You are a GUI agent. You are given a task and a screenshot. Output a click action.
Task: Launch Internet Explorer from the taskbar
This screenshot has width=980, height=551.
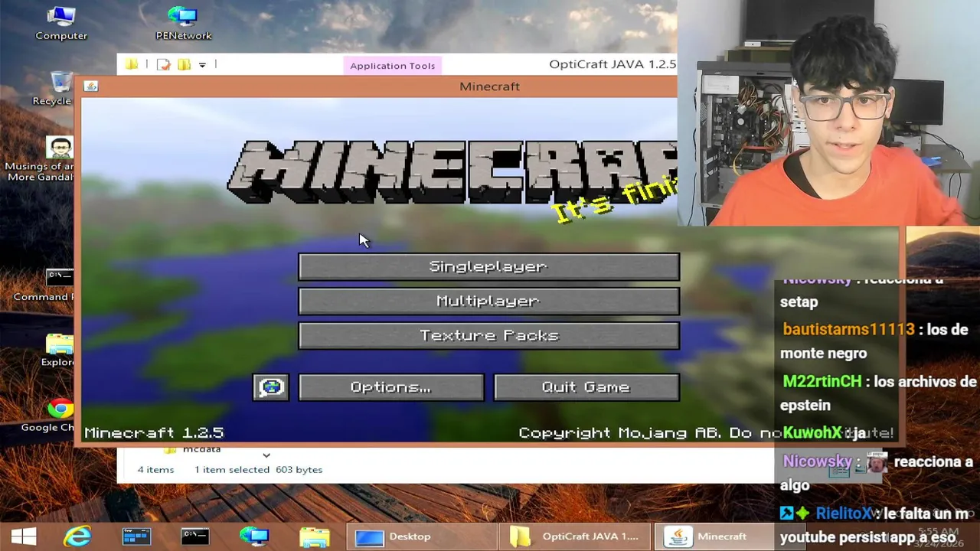(x=77, y=536)
